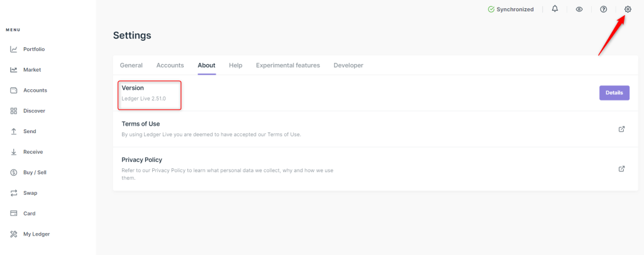Select Discover in the sidebar
Image resolution: width=644 pixels, height=255 pixels.
34,111
